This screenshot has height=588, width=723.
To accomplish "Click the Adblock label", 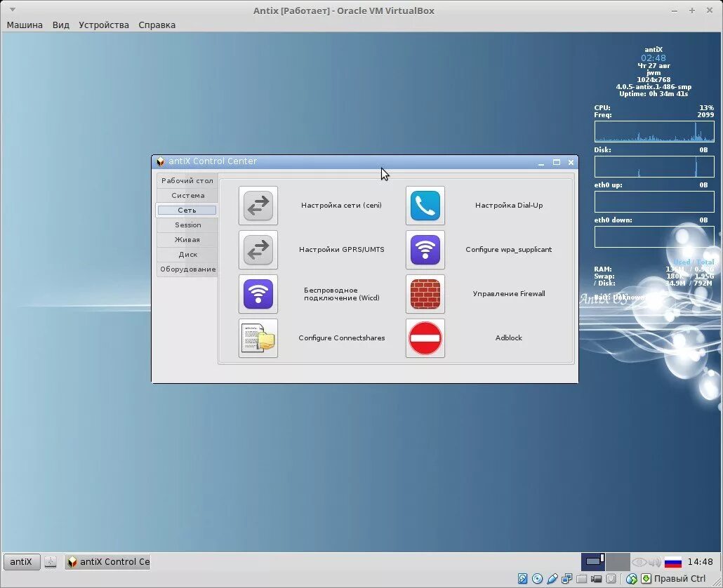I will [509, 338].
